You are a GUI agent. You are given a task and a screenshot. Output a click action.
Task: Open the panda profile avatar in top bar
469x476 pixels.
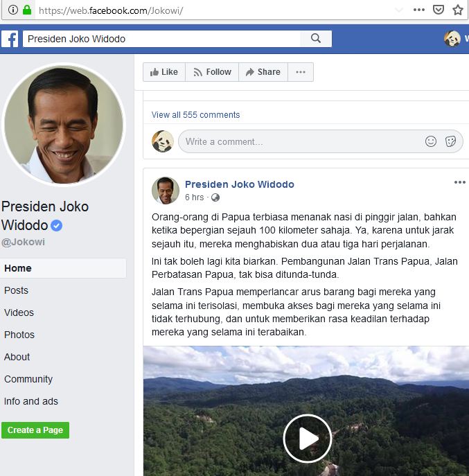[452, 39]
